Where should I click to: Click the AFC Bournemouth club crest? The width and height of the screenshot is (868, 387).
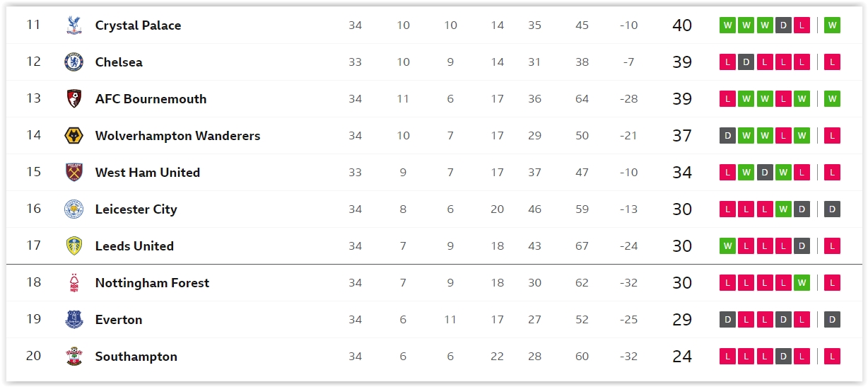(x=74, y=99)
